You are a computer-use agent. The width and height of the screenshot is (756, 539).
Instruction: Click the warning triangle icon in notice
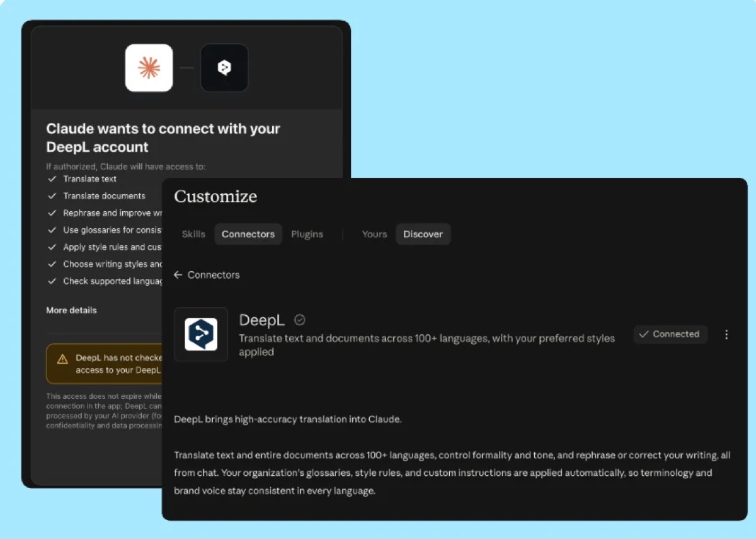click(x=62, y=359)
